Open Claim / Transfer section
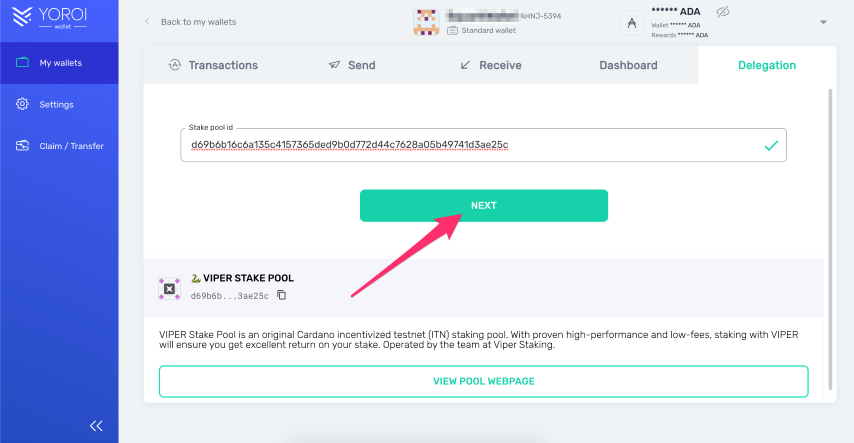 (59, 145)
